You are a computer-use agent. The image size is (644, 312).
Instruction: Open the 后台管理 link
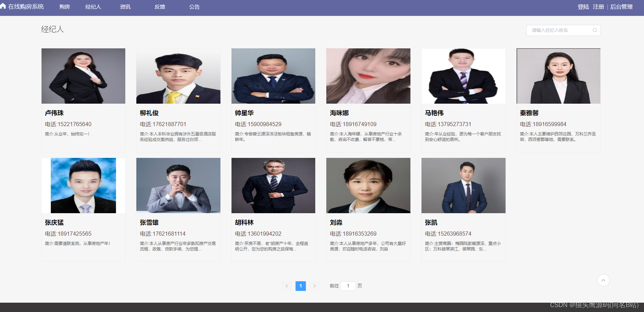click(x=621, y=7)
